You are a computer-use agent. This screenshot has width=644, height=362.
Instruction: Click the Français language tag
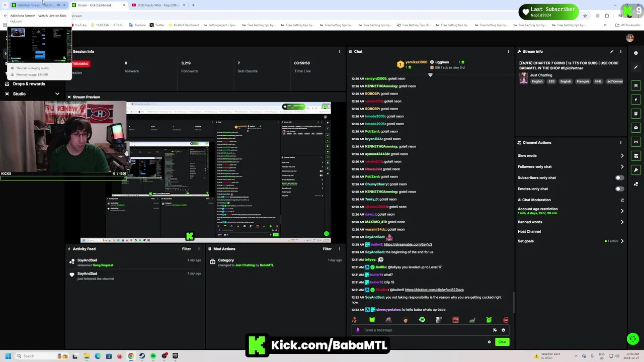pyautogui.click(x=583, y=81)
